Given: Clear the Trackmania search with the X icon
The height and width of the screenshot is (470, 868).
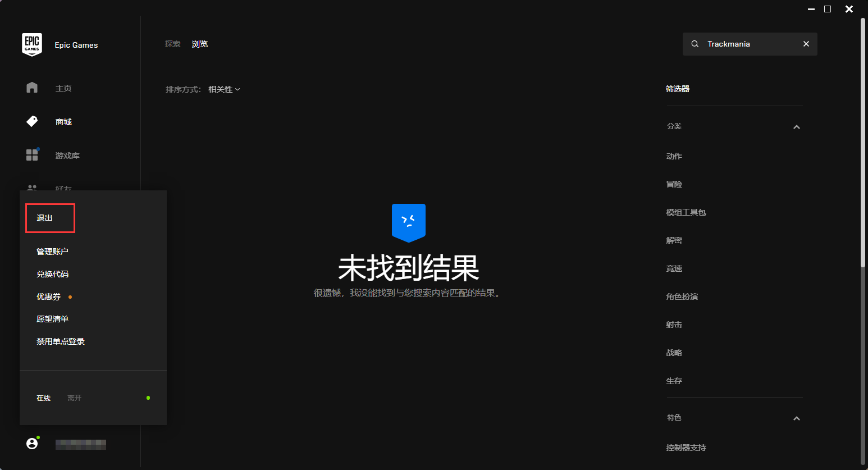Looking at the screenshot, I should pyautogui.click(x=806, y=43).
